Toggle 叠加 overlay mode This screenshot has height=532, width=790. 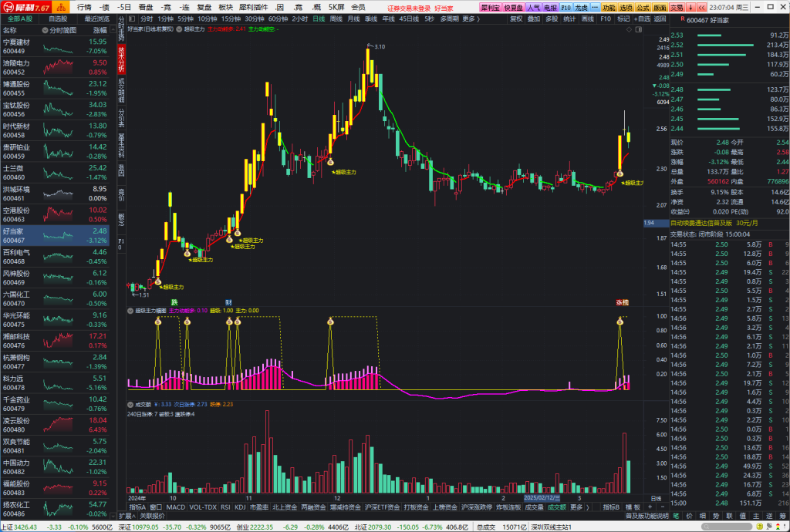534,19
